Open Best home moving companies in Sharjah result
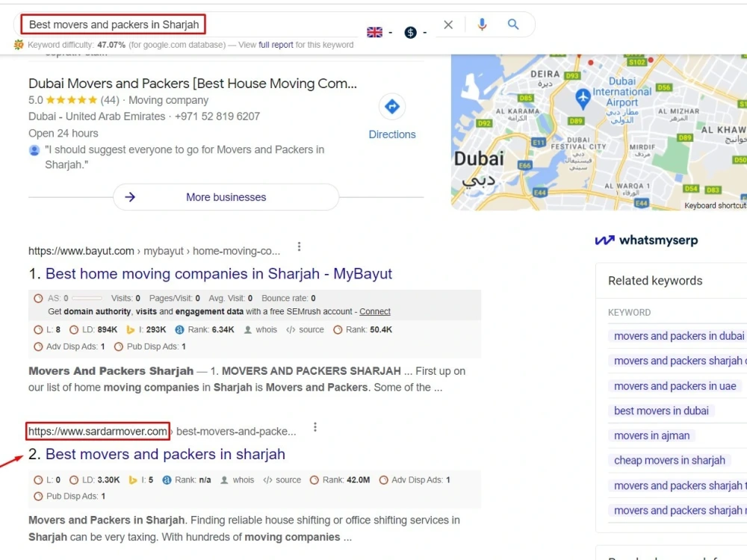The width and height of the screenshot is (747, 560). 219,274
